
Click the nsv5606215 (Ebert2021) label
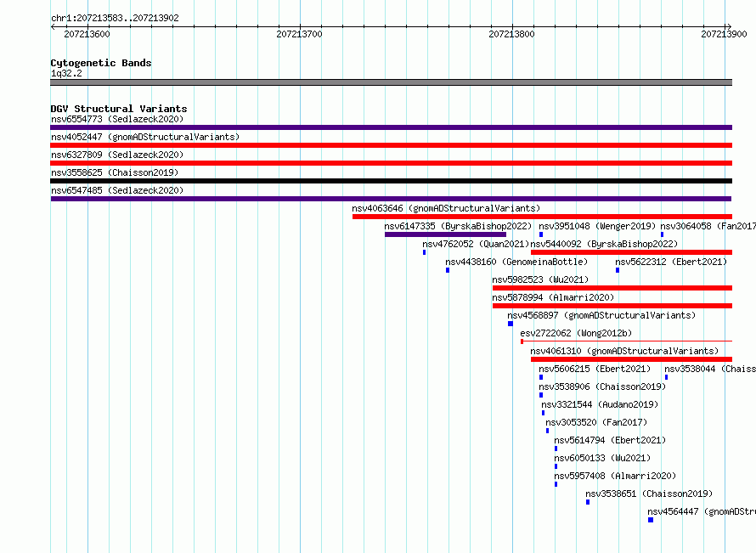[x=595, y=369]
